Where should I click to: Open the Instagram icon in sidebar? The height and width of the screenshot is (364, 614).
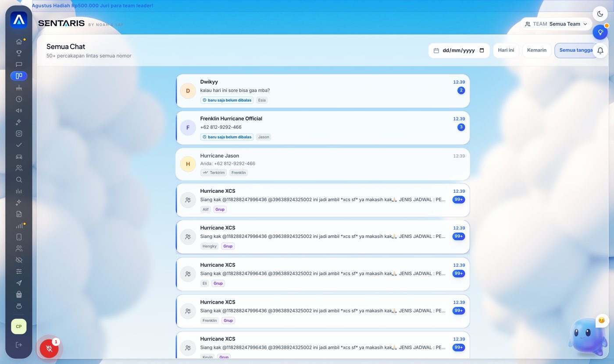coord(19,134)
